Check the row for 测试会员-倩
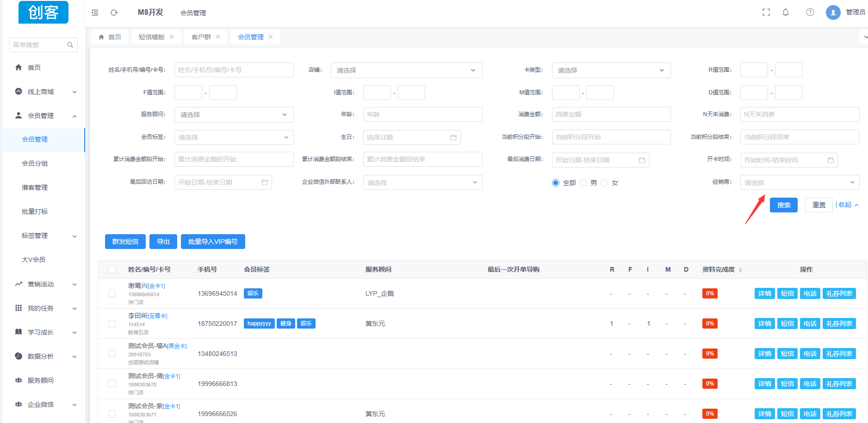868x423 pixels. tap(112, 384)
